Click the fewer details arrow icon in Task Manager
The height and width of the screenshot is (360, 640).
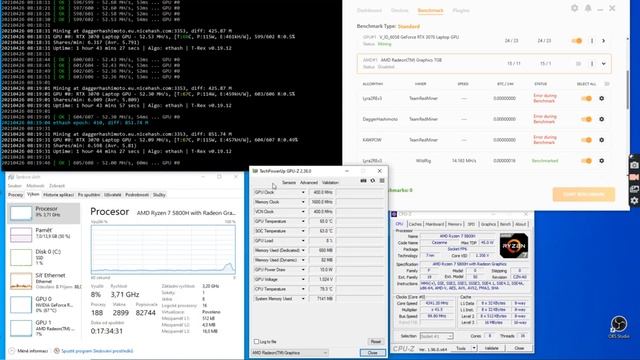pyautogui.click(x=12, y=351)
